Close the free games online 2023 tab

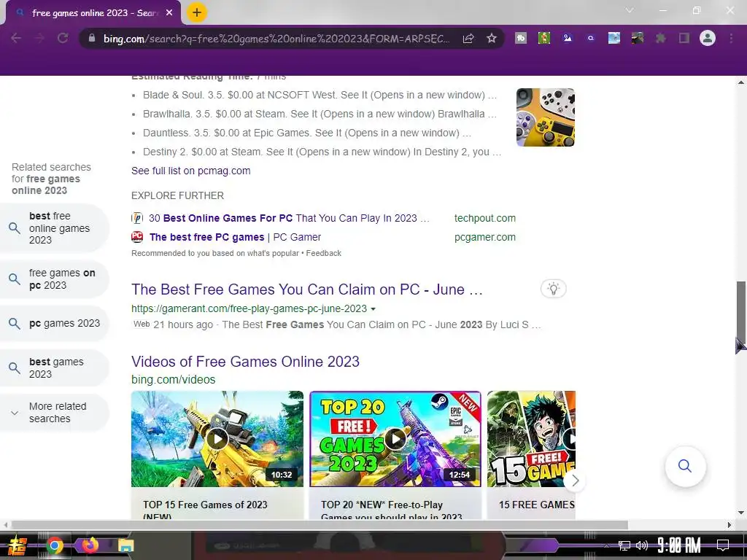coord(169,13)
